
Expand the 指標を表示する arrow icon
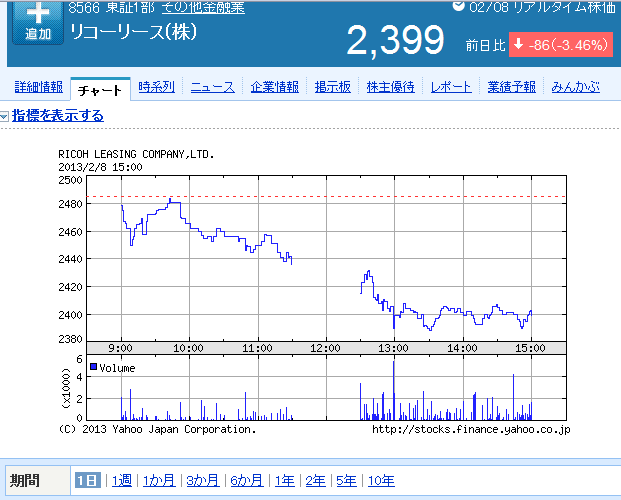pos(4,116)
